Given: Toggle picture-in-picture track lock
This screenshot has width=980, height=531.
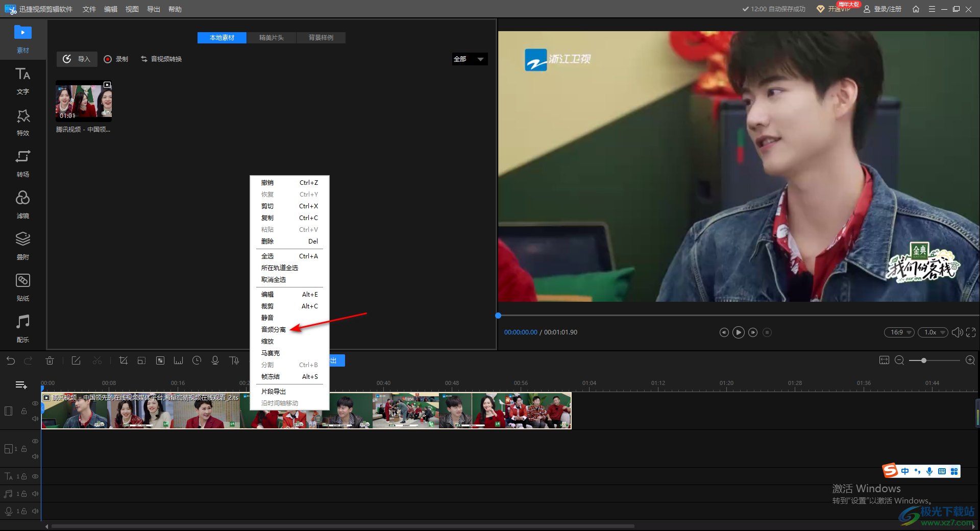Looking at the screenshot, I should (24, 449).
